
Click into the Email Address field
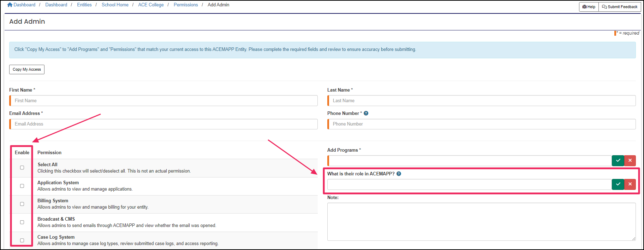pyautogui.click(x=163, y=124)
